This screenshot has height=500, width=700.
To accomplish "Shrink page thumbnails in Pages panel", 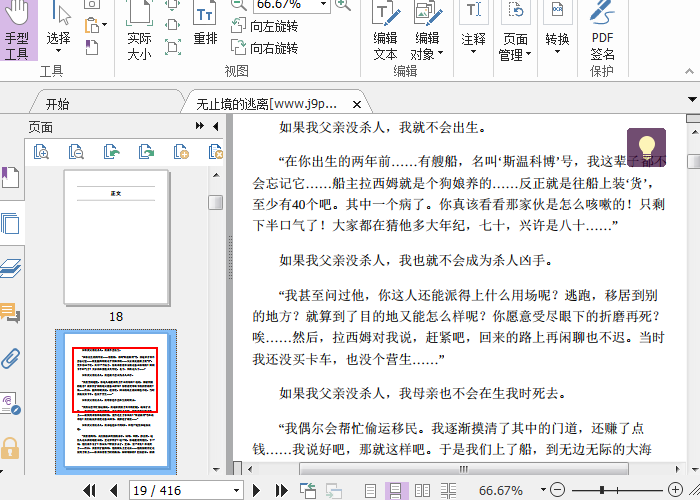I will pyautogui.click(x=76, y=152).
